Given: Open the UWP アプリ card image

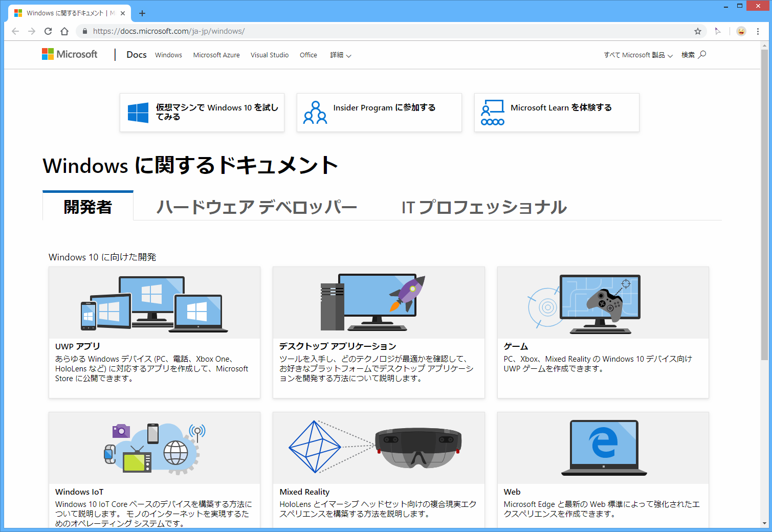Looking at the screenshot, I should (x=155, y=303).
